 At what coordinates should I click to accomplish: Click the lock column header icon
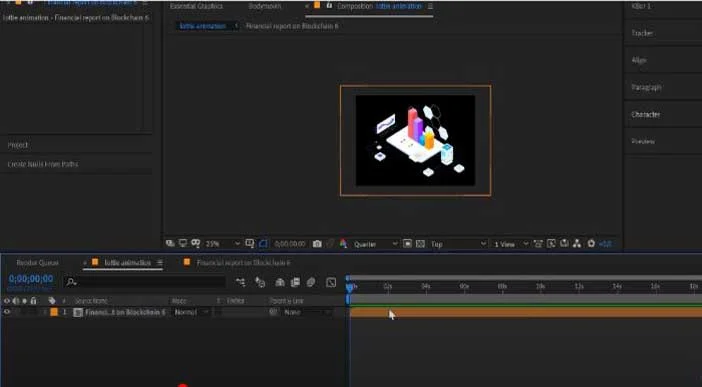coord(33,301)
